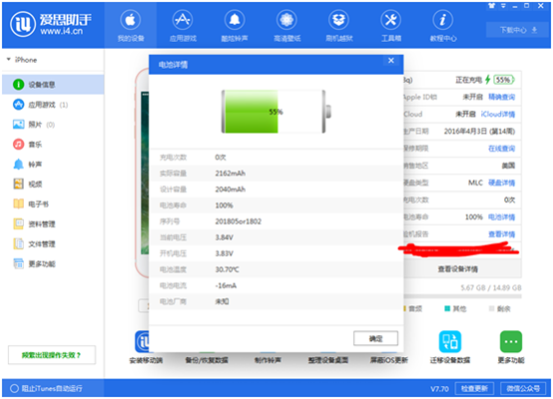Open the 硬盘详情 link next to MLC

[502, 183]
